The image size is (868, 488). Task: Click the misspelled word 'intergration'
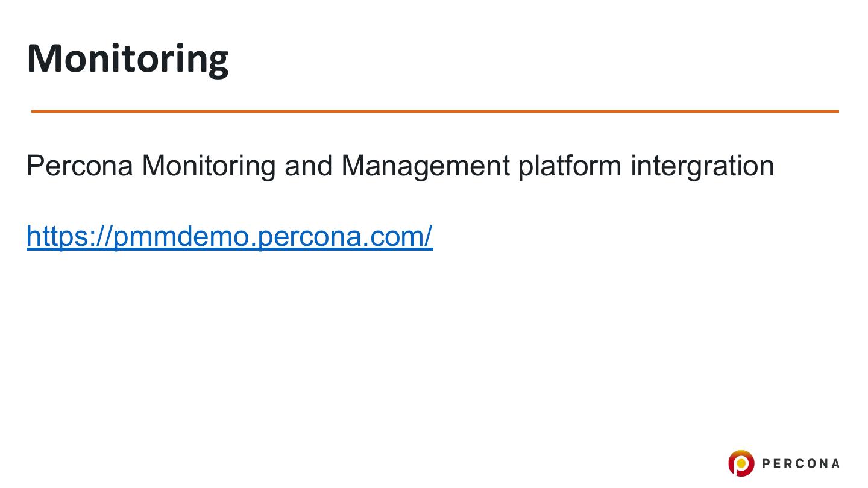coord(702,166)
